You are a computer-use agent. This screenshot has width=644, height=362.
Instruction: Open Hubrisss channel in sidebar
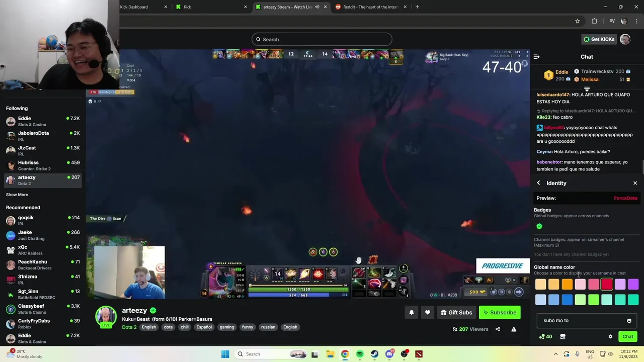[x=43, y=165]
